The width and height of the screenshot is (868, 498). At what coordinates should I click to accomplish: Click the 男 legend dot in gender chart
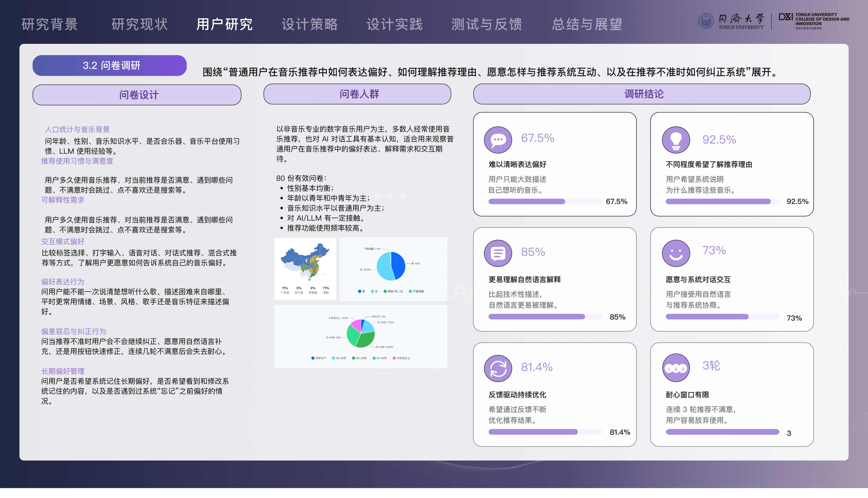pos(360,291)
